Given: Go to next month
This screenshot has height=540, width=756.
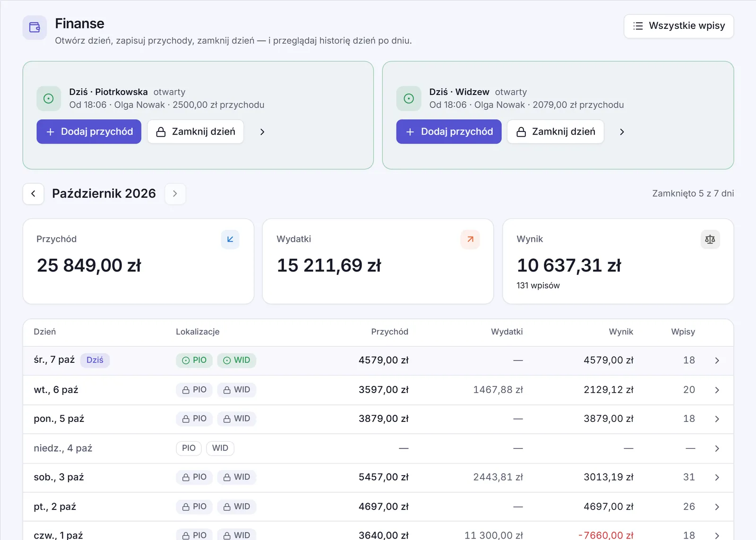Looking at the screenshot, I should (175, 194).
